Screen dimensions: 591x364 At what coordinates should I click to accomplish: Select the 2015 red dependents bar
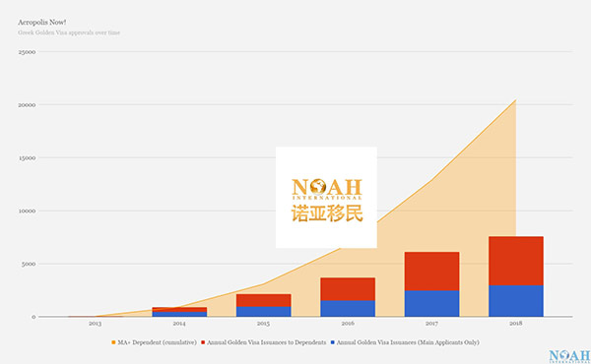[x=263, y=300]
